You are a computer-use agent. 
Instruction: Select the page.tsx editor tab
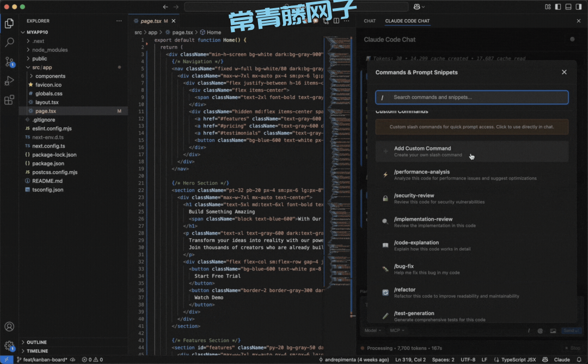pyautogui.click(x=151, y=21)
